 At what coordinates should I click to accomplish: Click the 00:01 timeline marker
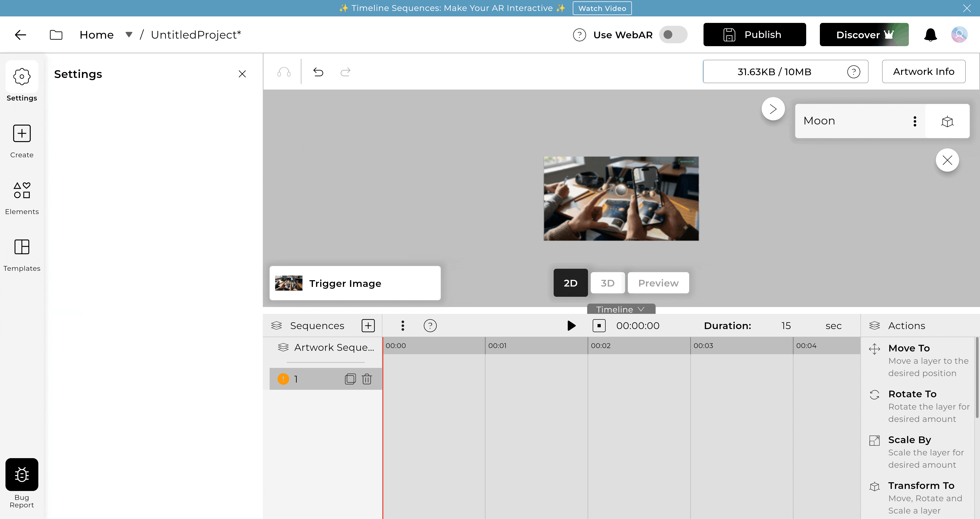pos(497,346)
